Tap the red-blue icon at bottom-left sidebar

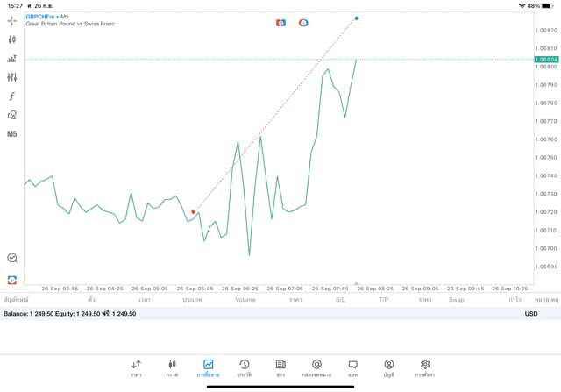[x=11, y=280]
